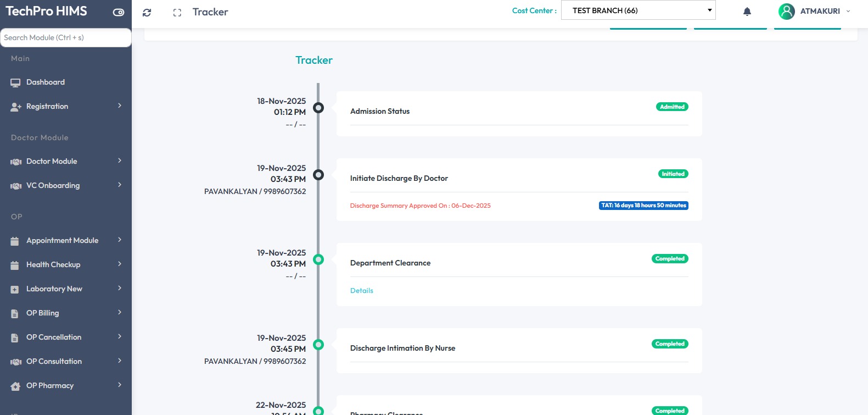Click the OP Billing document icon
The image size is (868, 415).
coord(15,313)
